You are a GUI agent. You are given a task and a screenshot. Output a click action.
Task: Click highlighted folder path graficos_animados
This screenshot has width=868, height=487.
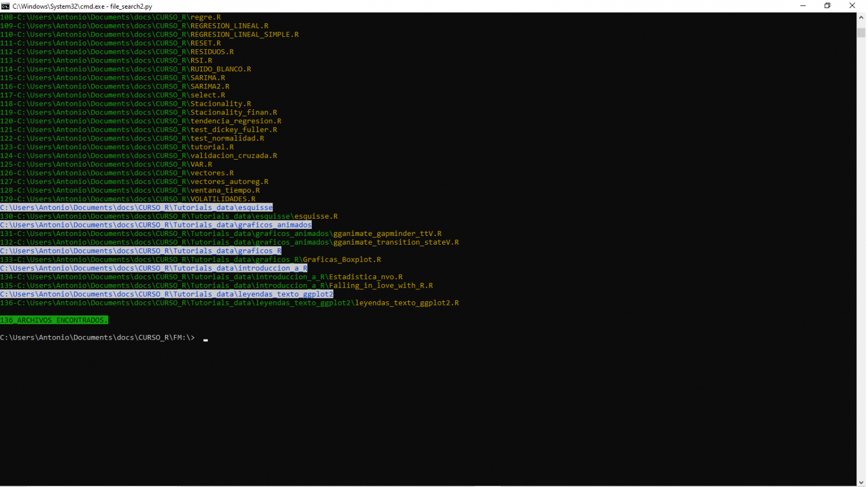[x=156, y=226]
